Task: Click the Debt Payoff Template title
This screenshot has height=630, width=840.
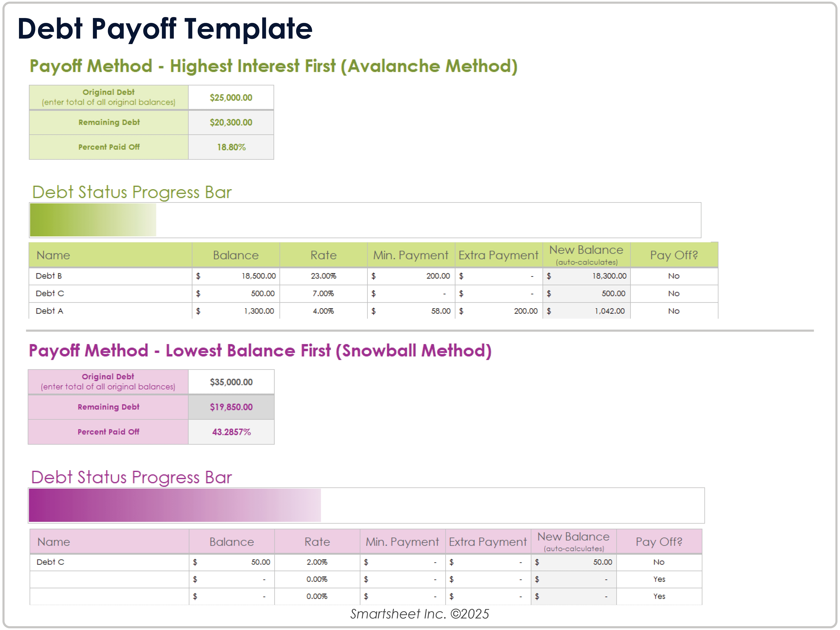Action: pyautogui.click(x=165, y=29)
